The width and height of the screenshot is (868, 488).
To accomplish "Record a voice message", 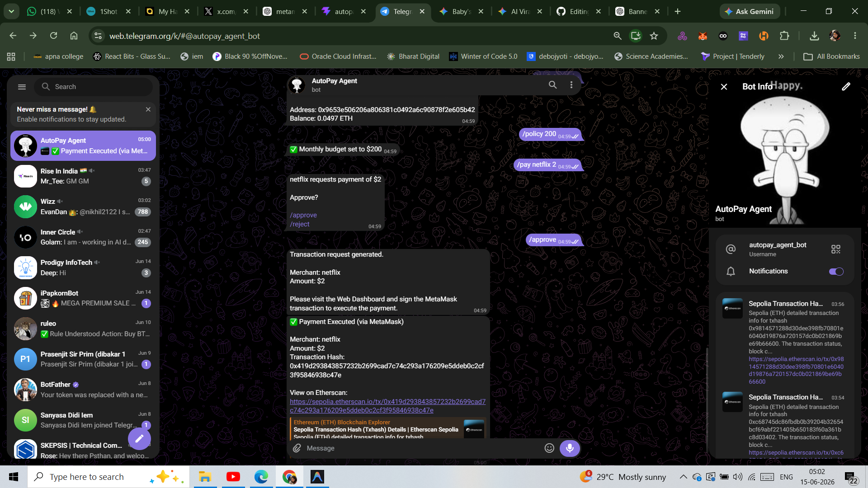I will click(x=570, y=448).
